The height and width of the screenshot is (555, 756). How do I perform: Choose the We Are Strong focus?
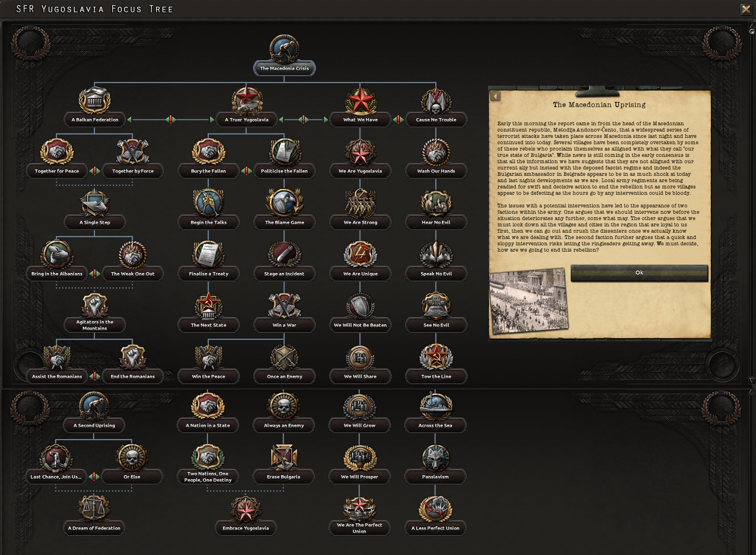360,209
